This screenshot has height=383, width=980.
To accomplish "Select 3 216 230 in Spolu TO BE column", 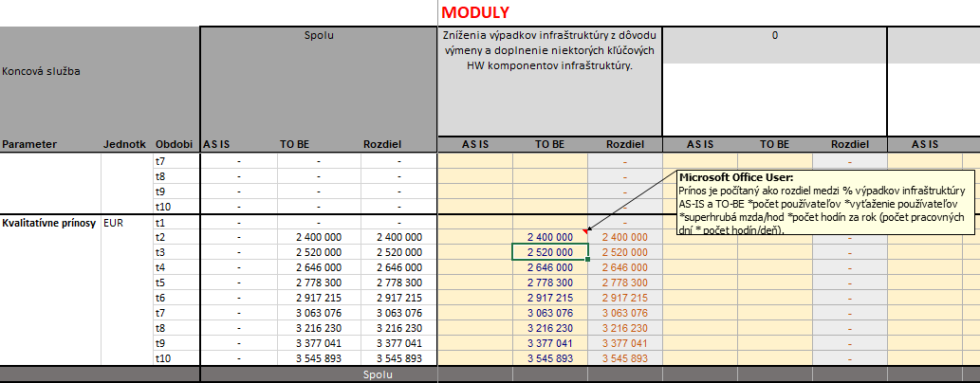I will click(x=319, y=328).
